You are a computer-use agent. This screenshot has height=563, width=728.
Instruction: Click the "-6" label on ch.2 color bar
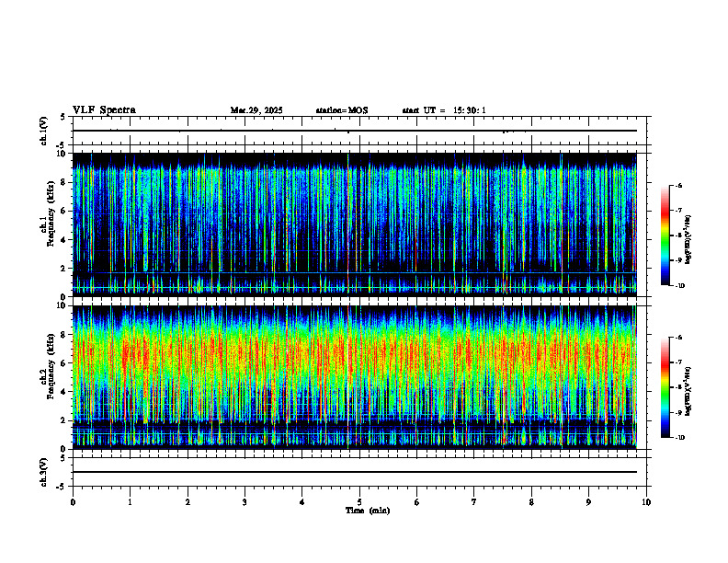(x=678, y=338)
